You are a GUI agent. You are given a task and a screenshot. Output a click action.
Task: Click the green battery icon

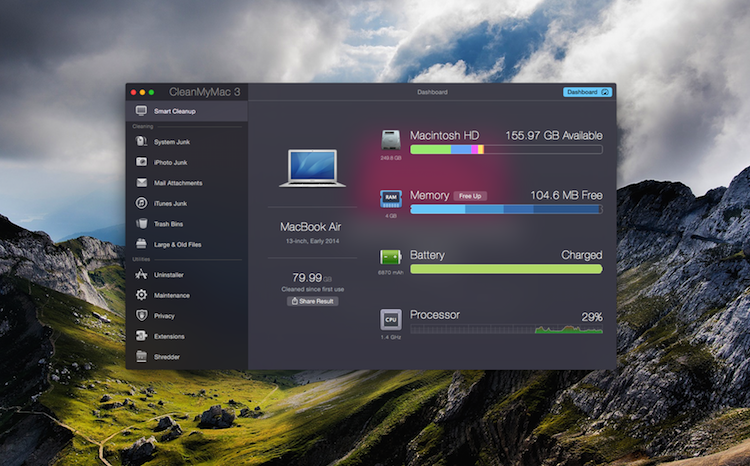[x=391, y=257]
